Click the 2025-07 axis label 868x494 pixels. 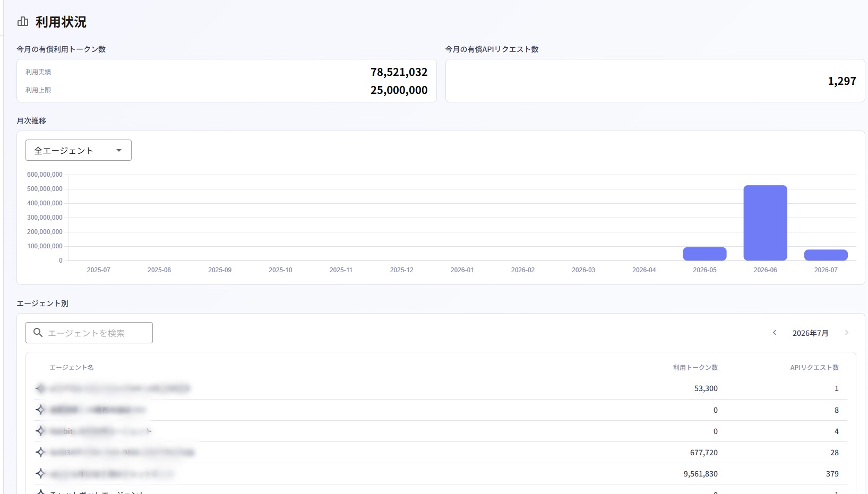click(99, 270)
